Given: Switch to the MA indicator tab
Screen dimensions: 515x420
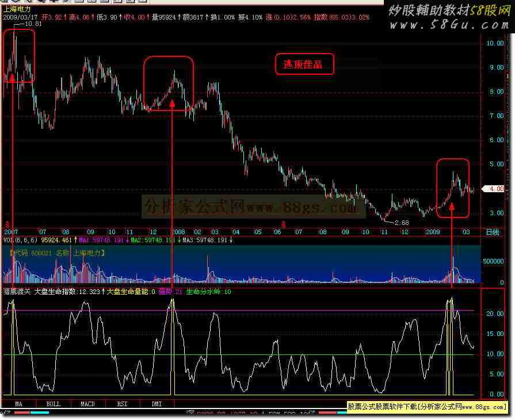Looking at the screenshot, I should coord(18,404).
